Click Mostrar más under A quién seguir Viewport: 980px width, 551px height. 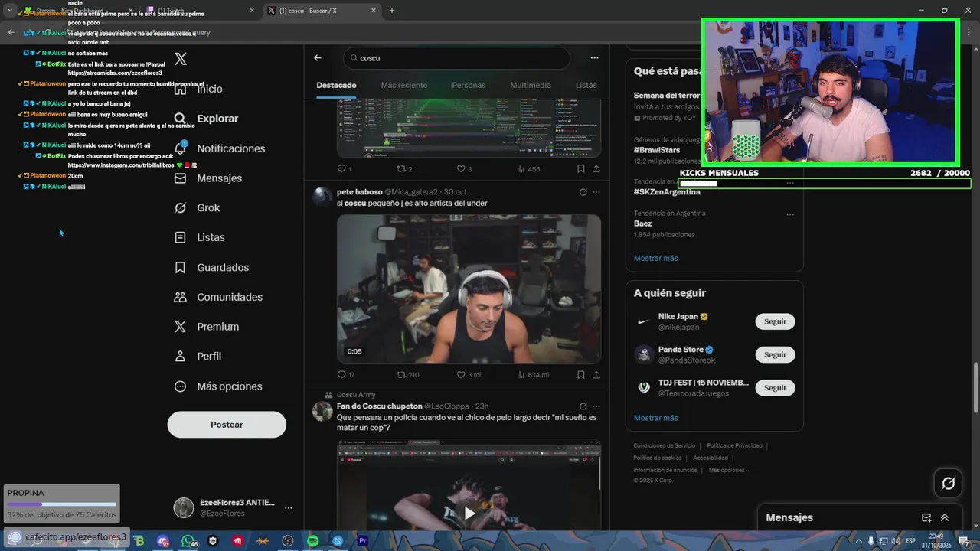[x=655, y=418]
